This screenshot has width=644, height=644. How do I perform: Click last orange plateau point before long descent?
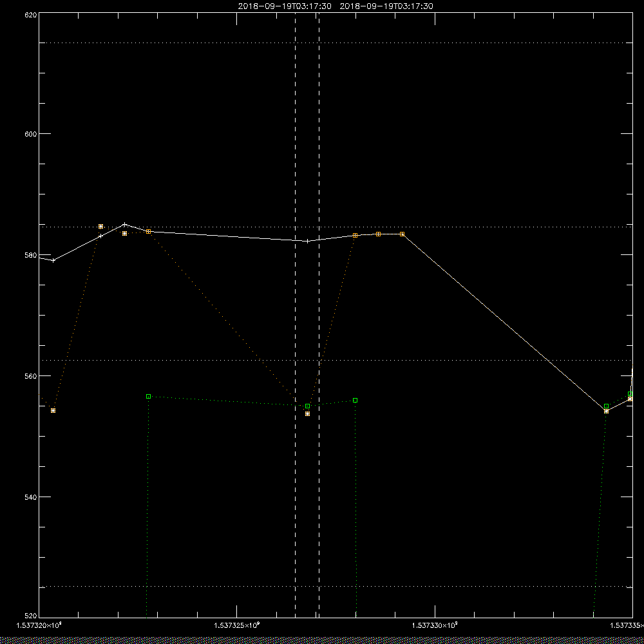pyautogui.click(x=402, y=234)
